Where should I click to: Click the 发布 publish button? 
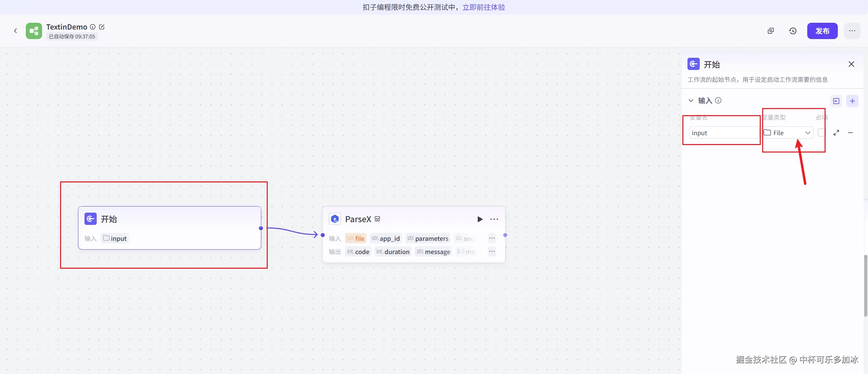click(822, 31)
